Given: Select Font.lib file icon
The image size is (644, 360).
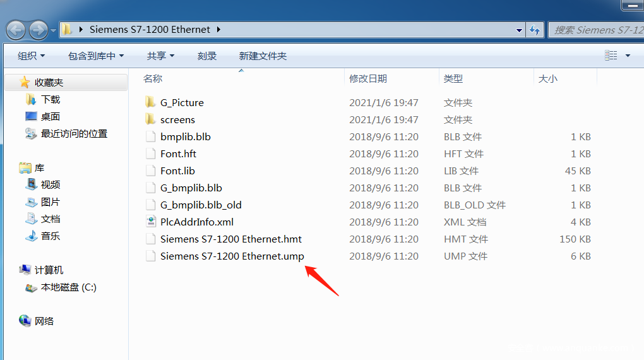Looking at the screenshot, I should pos(151,171).
